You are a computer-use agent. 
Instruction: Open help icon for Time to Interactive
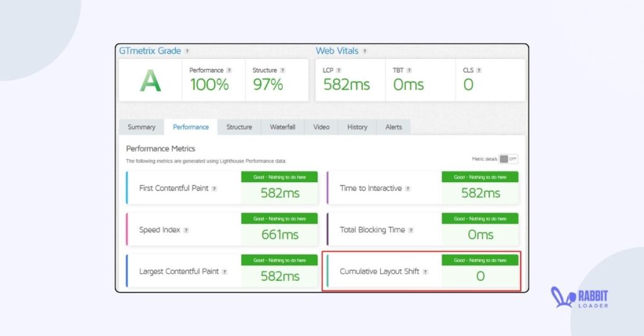[408, 188]
